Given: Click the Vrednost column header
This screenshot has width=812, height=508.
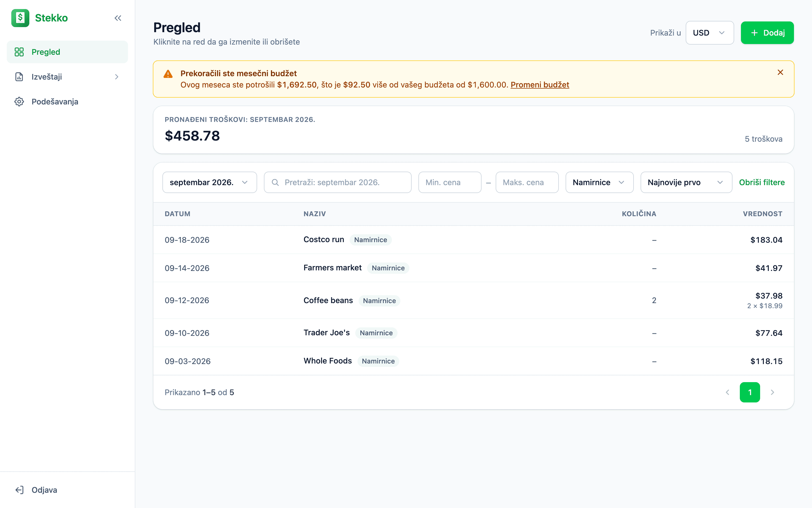Looking at the screenshot, I should [762, 214].
